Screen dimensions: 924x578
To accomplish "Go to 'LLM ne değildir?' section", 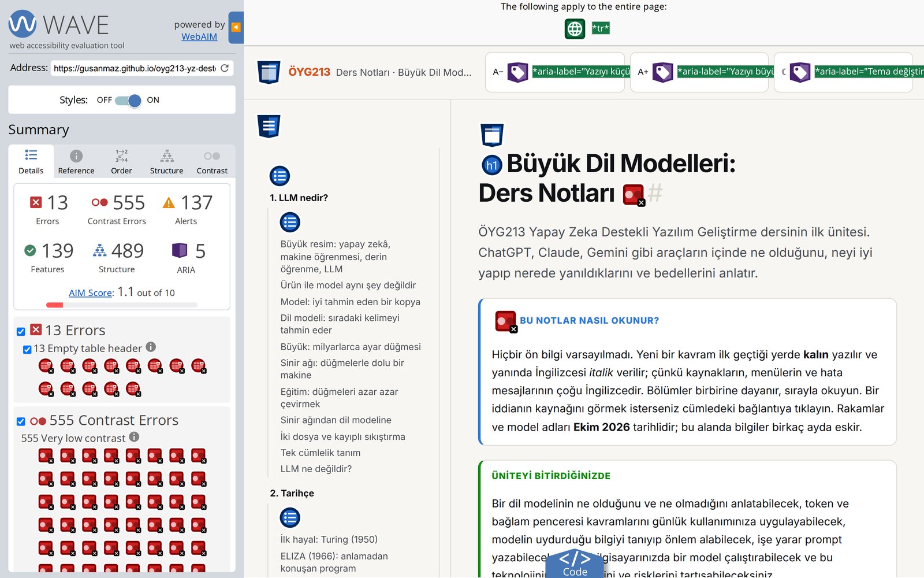I will pos(316,469).
